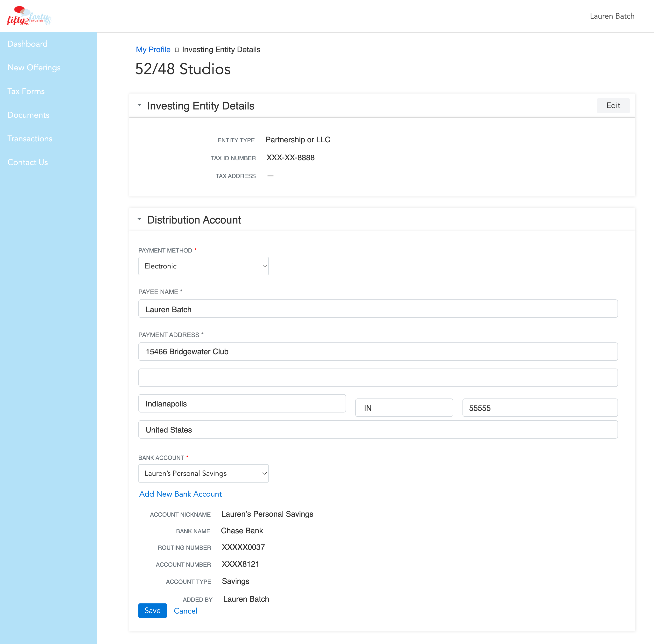Open the Documents section
This screenshot has width=654, height=644.
(28, 115)
